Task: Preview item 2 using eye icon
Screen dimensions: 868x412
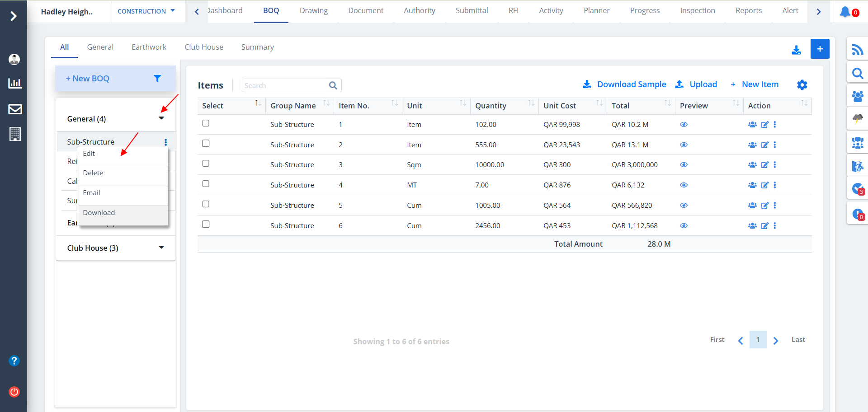Action: click(684, 145)
